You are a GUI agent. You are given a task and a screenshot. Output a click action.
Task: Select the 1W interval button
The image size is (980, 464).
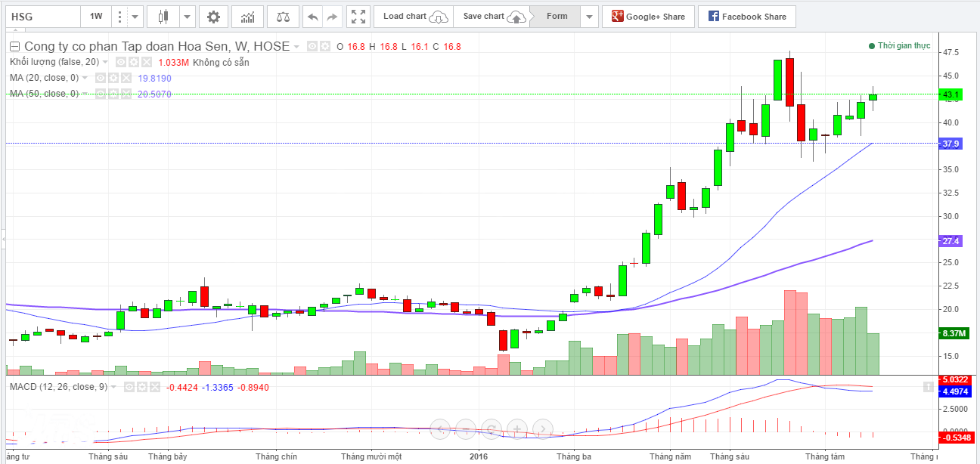(96, 16)
